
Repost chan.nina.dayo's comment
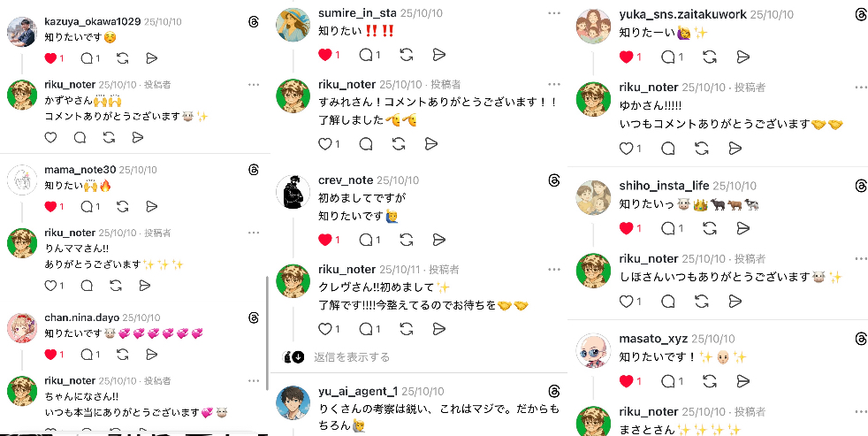123,355
